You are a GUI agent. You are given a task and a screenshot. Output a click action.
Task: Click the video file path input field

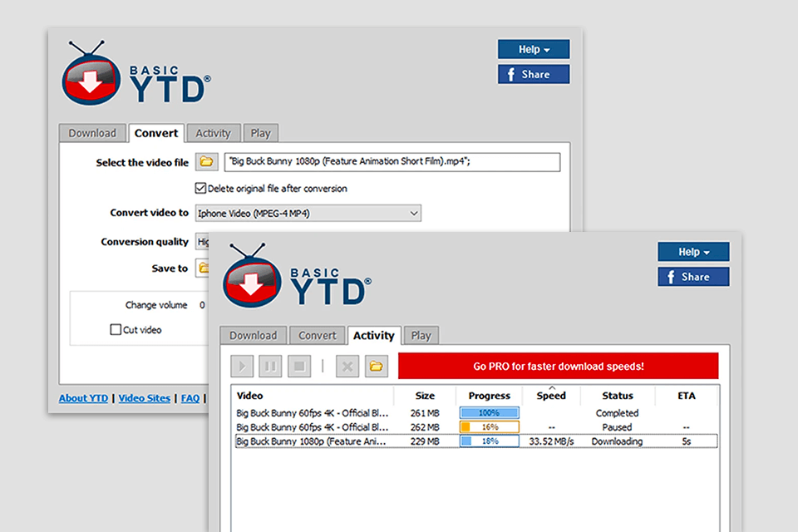tap(392, 162)
